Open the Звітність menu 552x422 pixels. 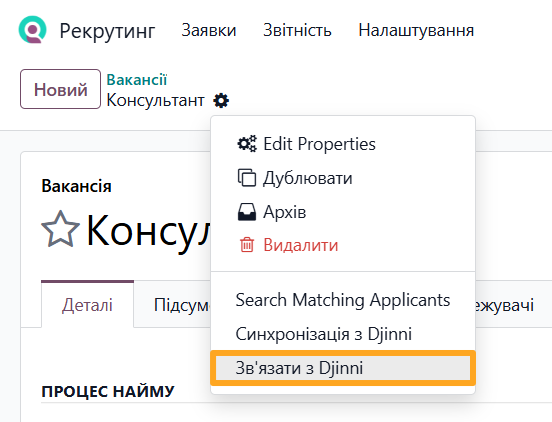(x=297, y=30)
